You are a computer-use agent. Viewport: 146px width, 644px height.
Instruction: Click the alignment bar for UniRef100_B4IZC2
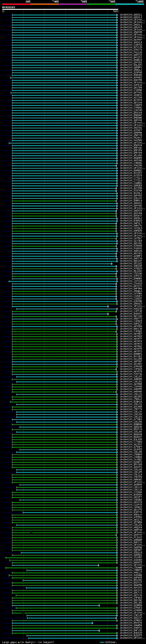click(65, 58)
